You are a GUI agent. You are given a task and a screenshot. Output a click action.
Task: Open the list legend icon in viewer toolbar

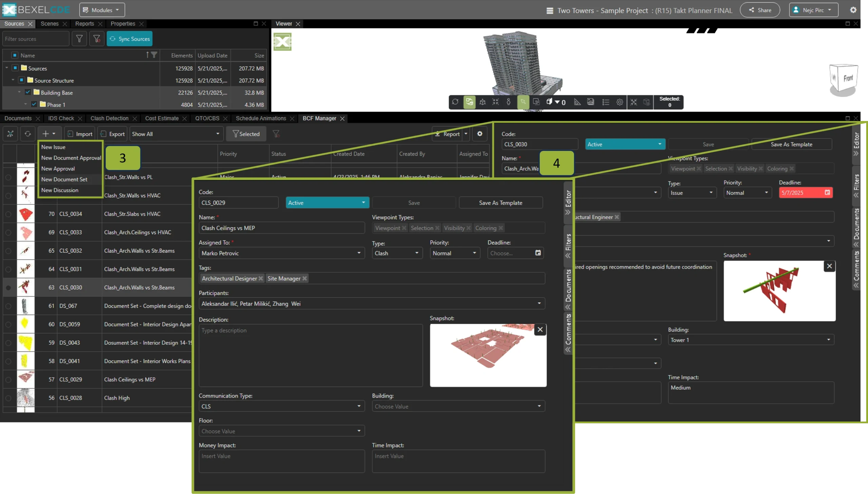point(606,102)
